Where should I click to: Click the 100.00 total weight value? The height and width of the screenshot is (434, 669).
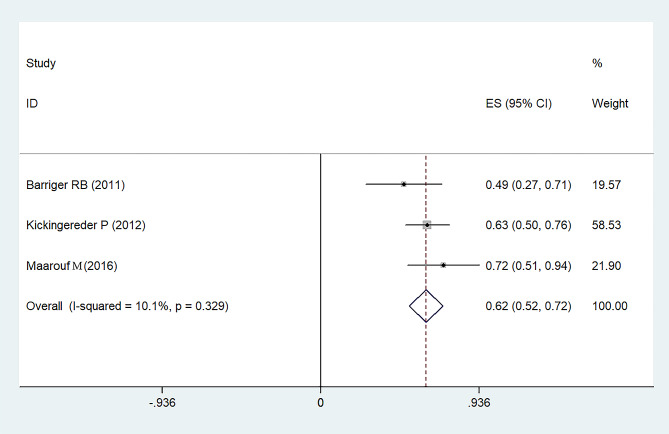[610, 305]
